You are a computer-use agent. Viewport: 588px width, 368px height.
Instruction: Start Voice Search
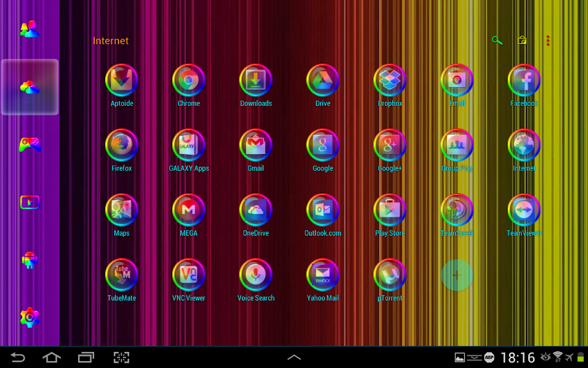[256, 275]
